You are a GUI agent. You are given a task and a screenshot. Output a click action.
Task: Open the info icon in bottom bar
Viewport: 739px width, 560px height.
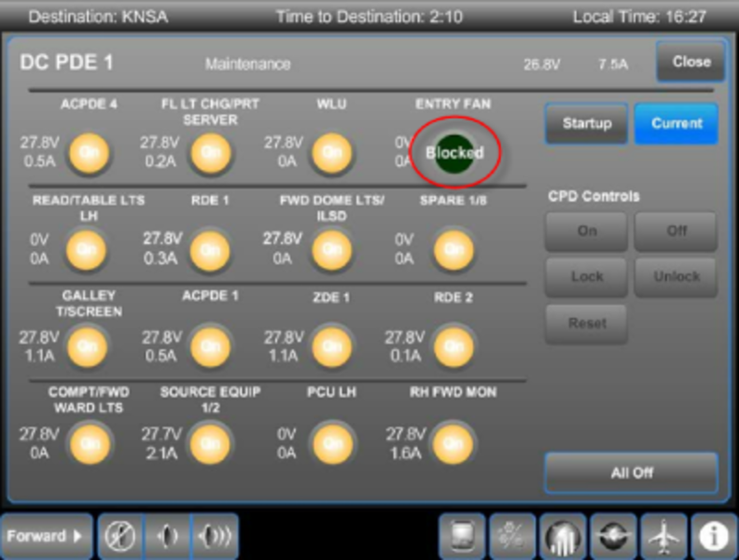tap(714, 537)
